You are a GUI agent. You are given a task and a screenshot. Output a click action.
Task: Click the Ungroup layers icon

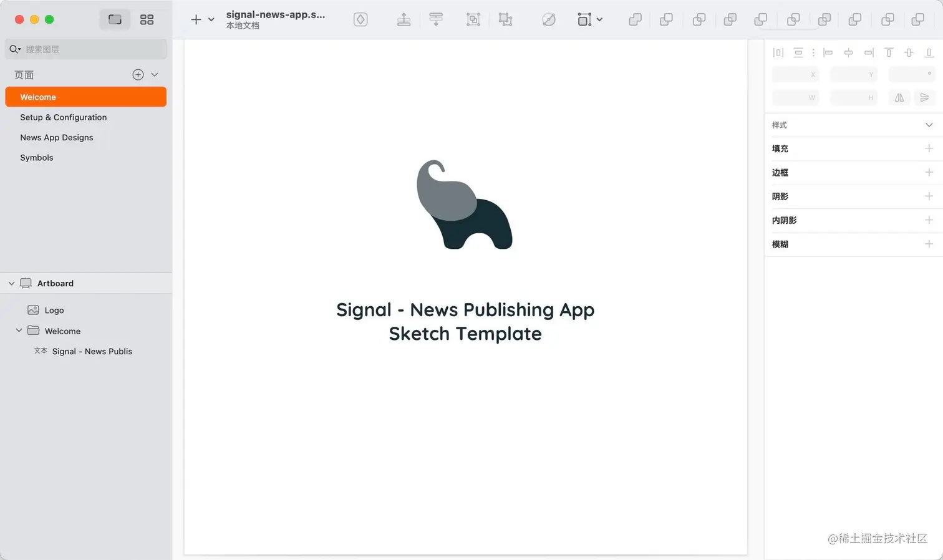pos(505,19)
